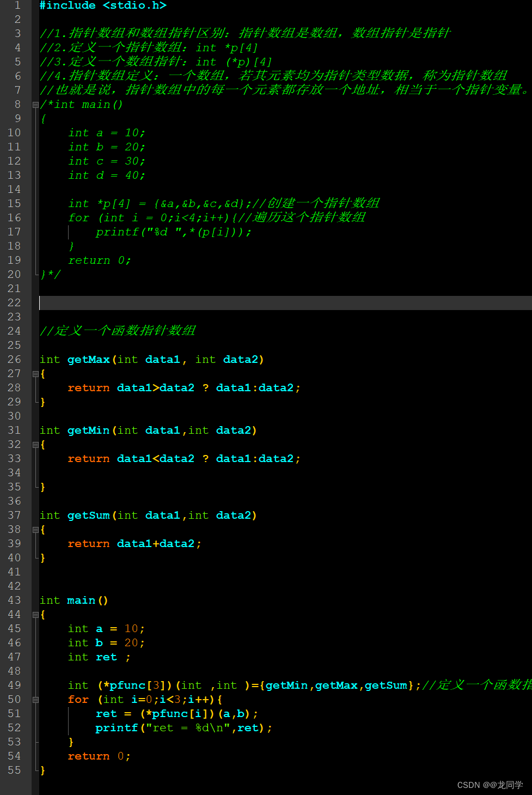The width and height of the screenshot is (532, 795).
Task: Collapse the getMax function fold at line 27
Action: click(35, 374)
